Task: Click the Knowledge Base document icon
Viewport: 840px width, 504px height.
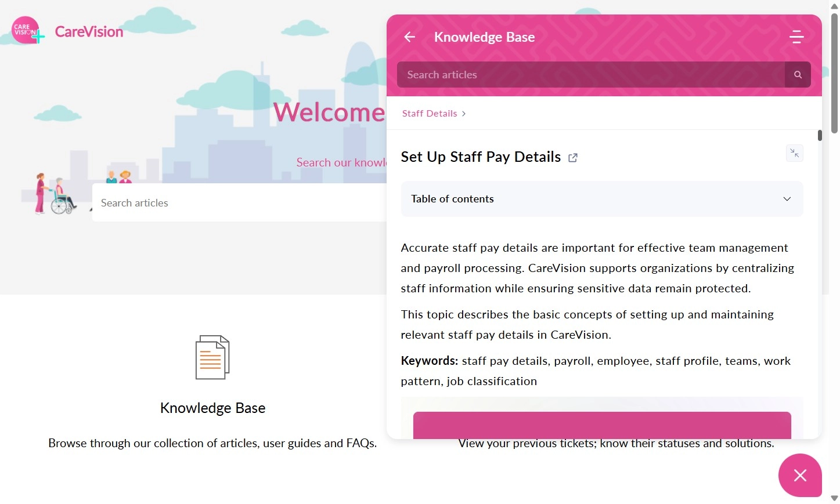Action: pos(212,357)
